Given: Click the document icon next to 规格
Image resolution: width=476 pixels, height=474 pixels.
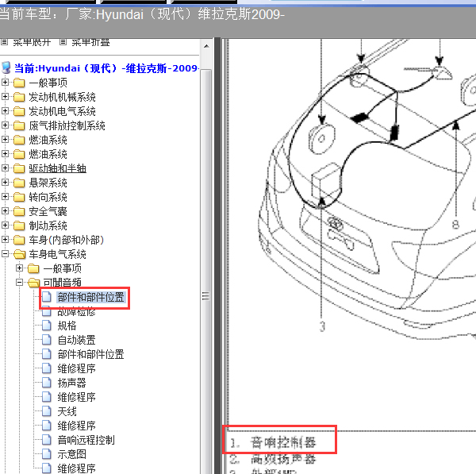Looking at the screenshot, I should 47,326.
